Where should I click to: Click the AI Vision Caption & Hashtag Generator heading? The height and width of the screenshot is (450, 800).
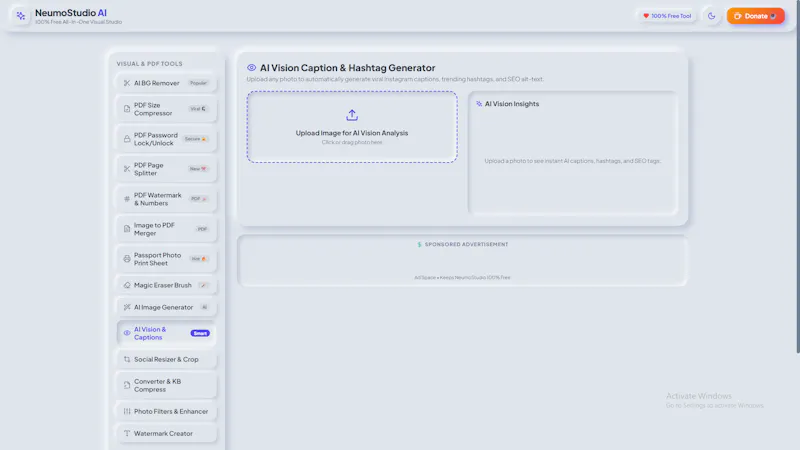coord(347,67)
